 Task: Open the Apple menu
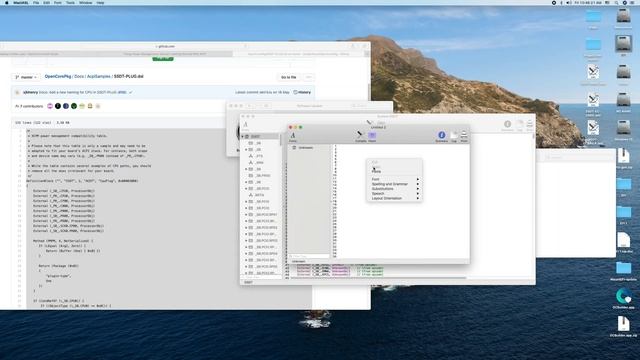[x=6, y=2]
